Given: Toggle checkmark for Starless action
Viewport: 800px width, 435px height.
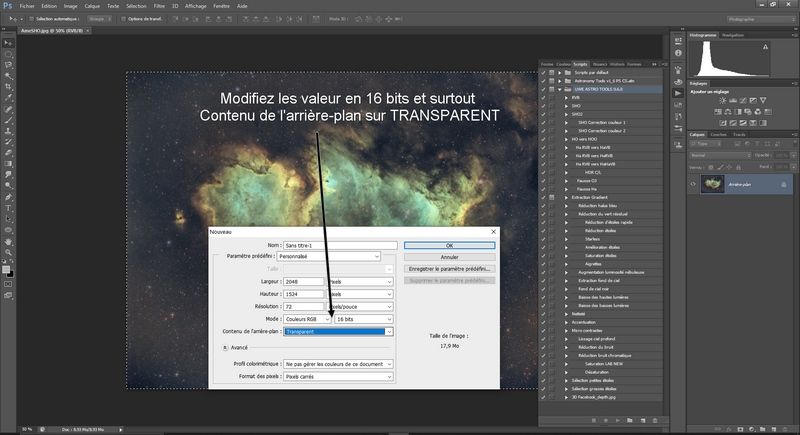Looking at the screenshot, I should click(543, 239).
